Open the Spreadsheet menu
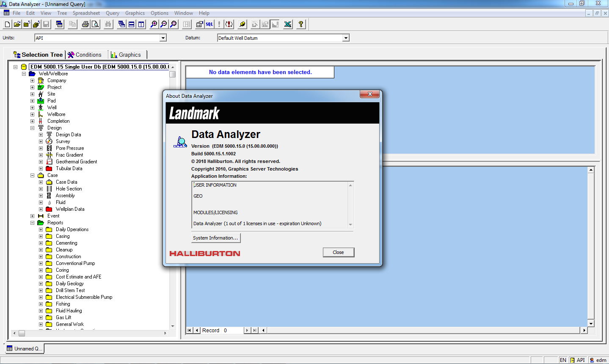Image resolution: width=609 pixels, height=364 pixels. tap(86, 13)
